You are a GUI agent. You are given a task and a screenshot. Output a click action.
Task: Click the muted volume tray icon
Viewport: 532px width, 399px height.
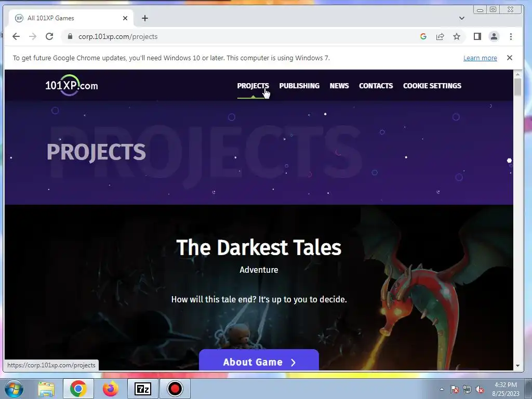tap(480, 389)
